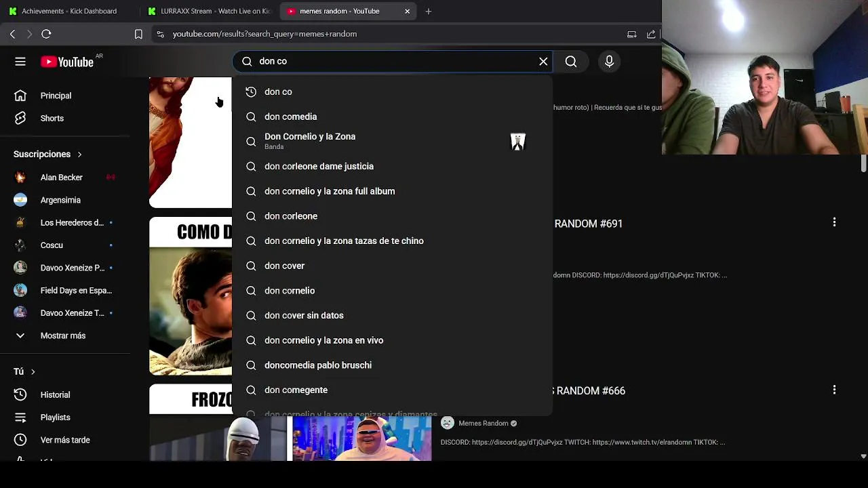Select suggestion 'don cover sin datos'
868x488 pixels.
(x=392, y=315)
